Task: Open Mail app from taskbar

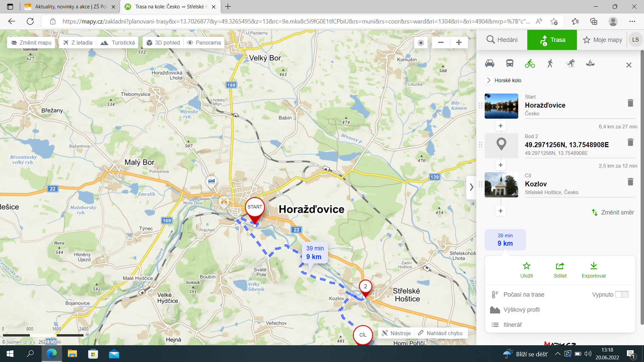Action: pos(114,354)
